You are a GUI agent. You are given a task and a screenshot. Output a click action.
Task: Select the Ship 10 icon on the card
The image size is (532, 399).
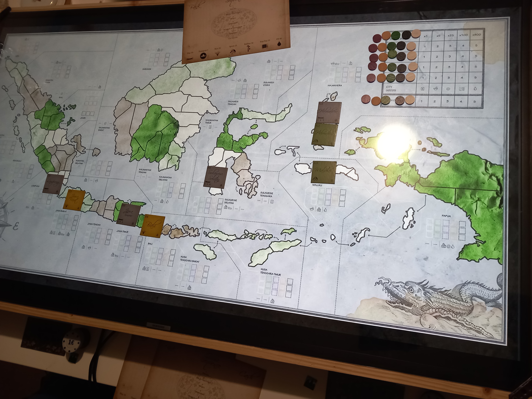coord(190,59)
